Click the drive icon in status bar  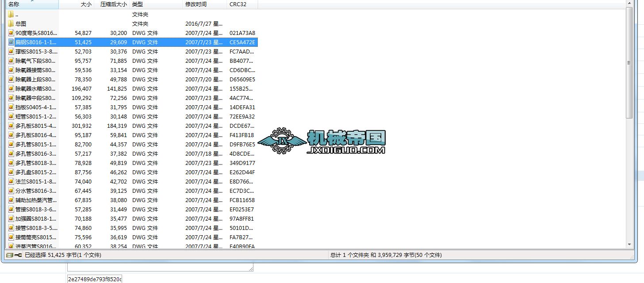coord(9,255)
